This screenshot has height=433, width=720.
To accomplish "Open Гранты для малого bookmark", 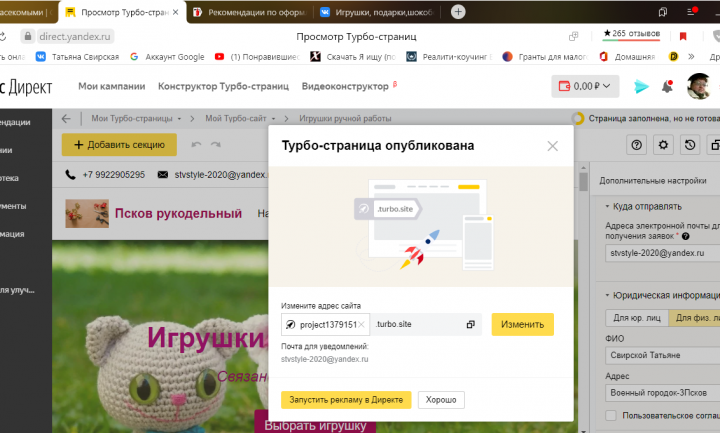I will click(x=546, y=57).
